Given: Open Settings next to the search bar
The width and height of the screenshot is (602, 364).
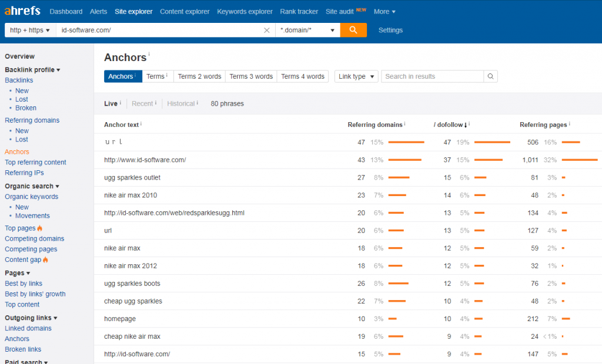Looking at the screenshot, I should tap(390, 30).
